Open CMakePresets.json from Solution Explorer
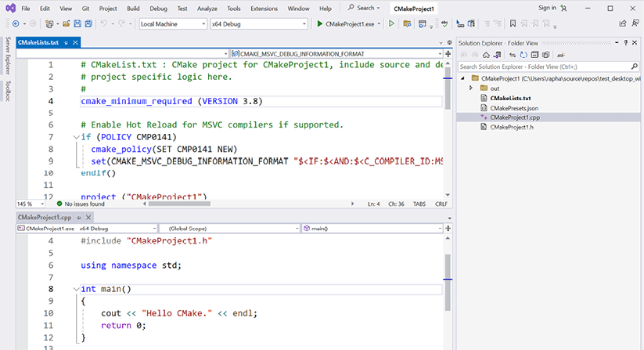The image size is (644, 350). pyautogui.click(x=513, y=107)
